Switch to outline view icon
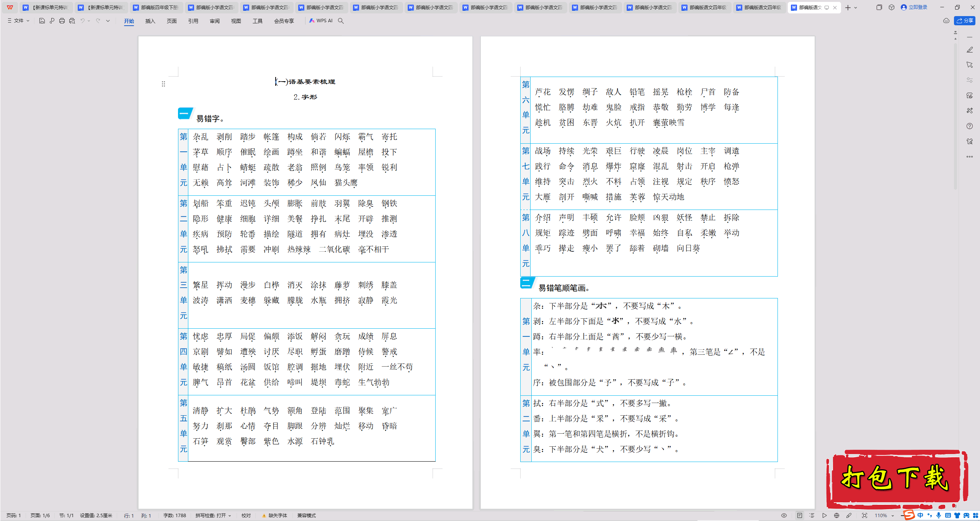 point(812,516)
